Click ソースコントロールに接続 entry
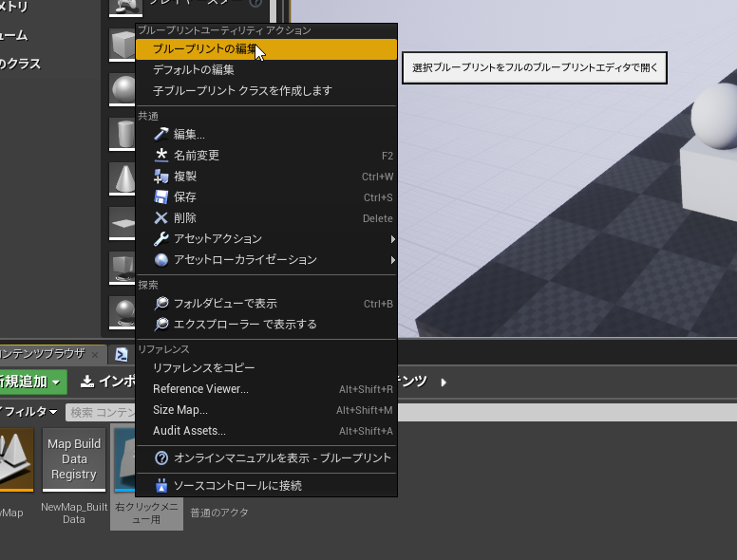This screenshot has height=560, width=737. click(x=266, y=486)
